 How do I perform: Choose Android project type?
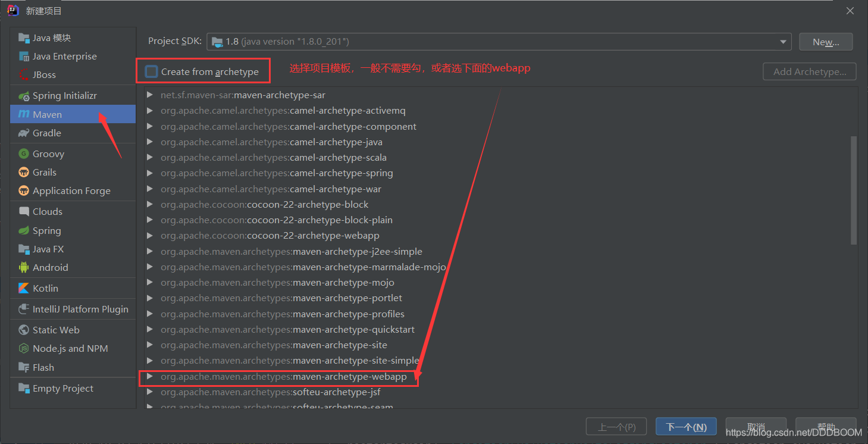[73, 268]
